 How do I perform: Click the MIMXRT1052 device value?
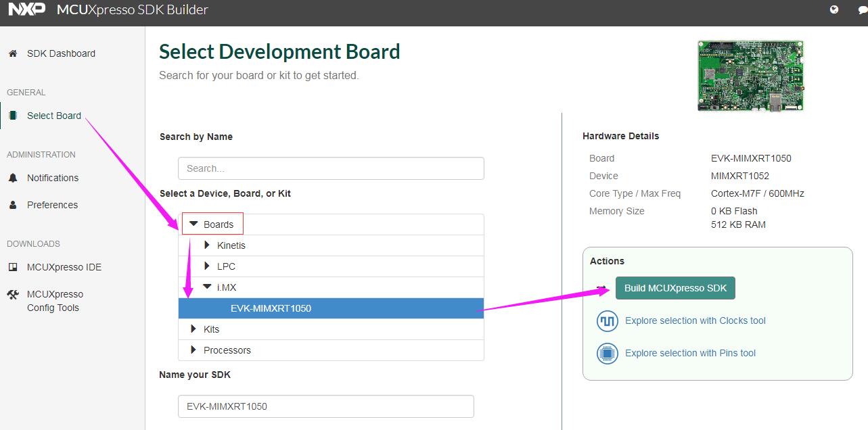click(740, 176)
